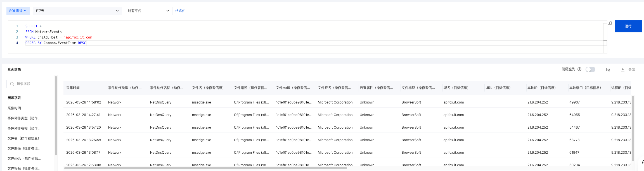Click the 域名（目标信息） column header
This screenshot has height=171, width=644.
pos(456,88)
